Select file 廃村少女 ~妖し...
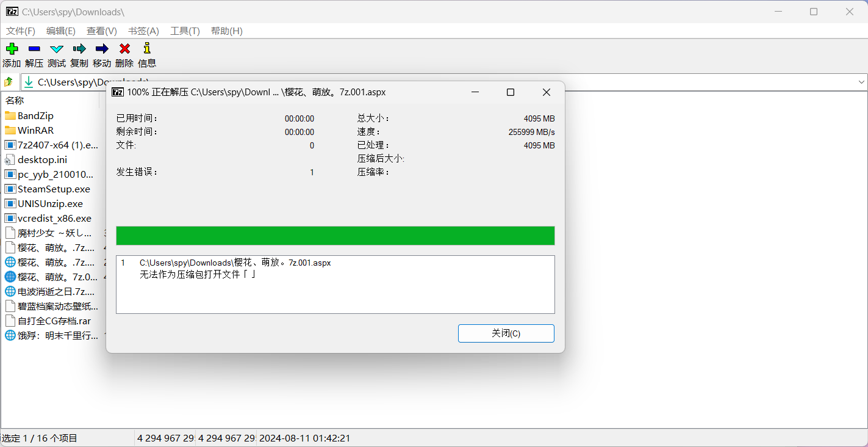This screenshot has width=868, height=447. (55, 233)
